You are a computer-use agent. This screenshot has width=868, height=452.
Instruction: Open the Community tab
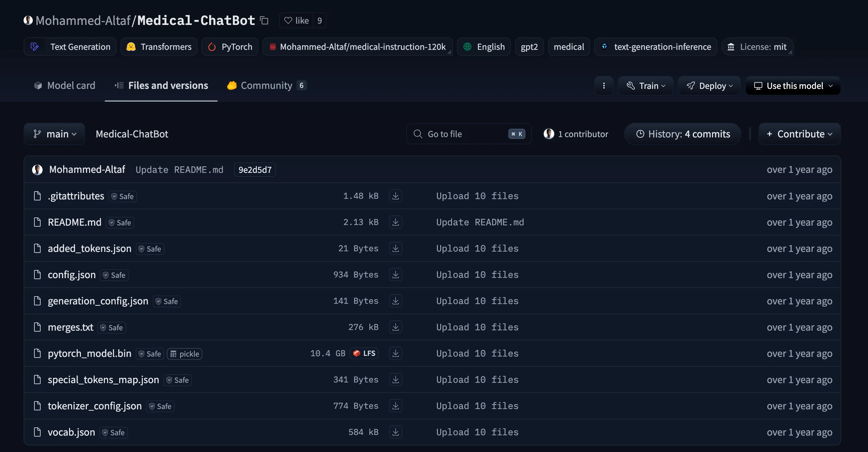pos(267,85)
